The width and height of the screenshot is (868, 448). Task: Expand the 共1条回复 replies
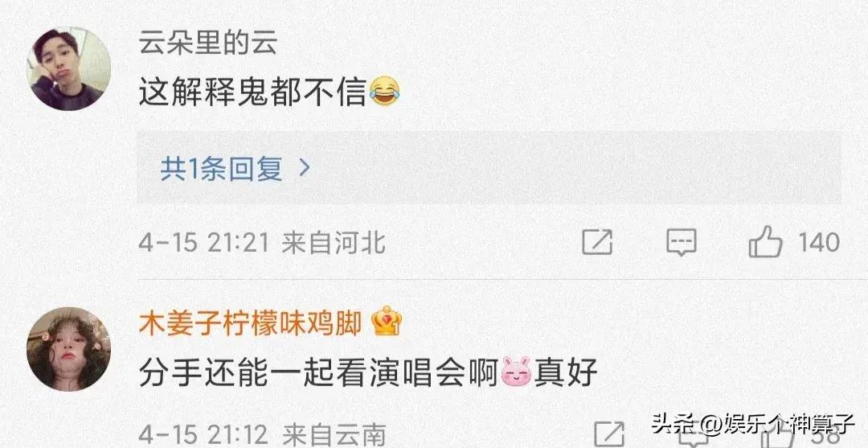(x=489, y=168)
